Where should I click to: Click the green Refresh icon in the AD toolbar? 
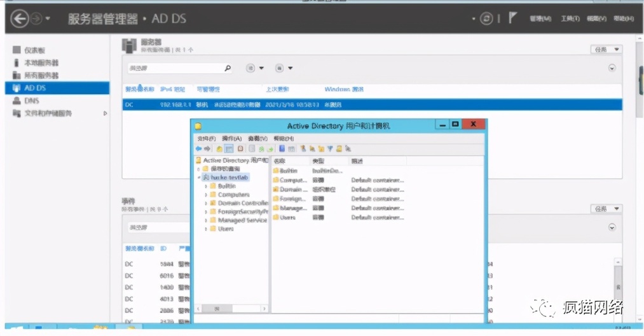[261, 150]
